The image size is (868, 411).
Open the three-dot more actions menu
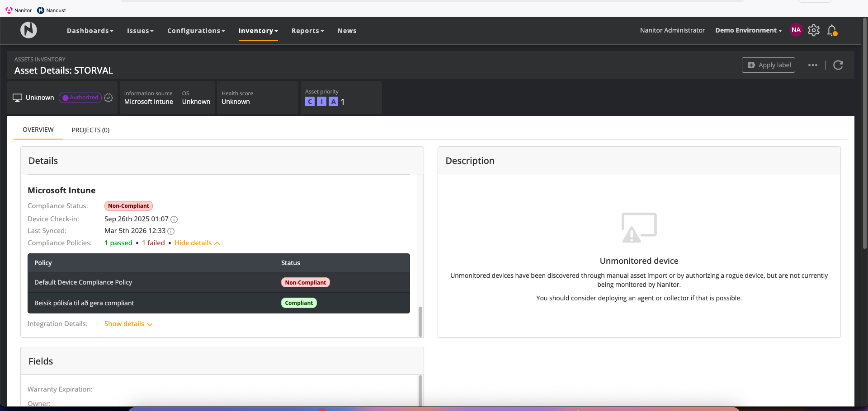(813, 65)
